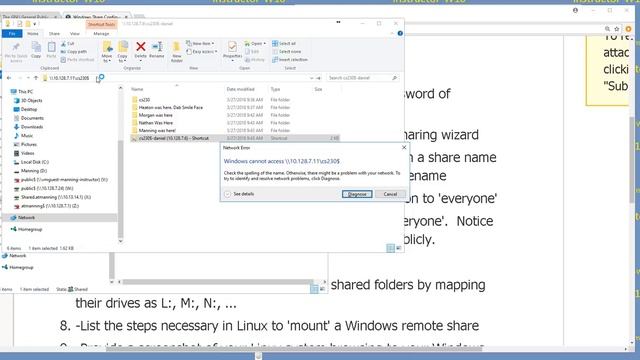Click the refresh arrow beside address bar

[319, 78]
